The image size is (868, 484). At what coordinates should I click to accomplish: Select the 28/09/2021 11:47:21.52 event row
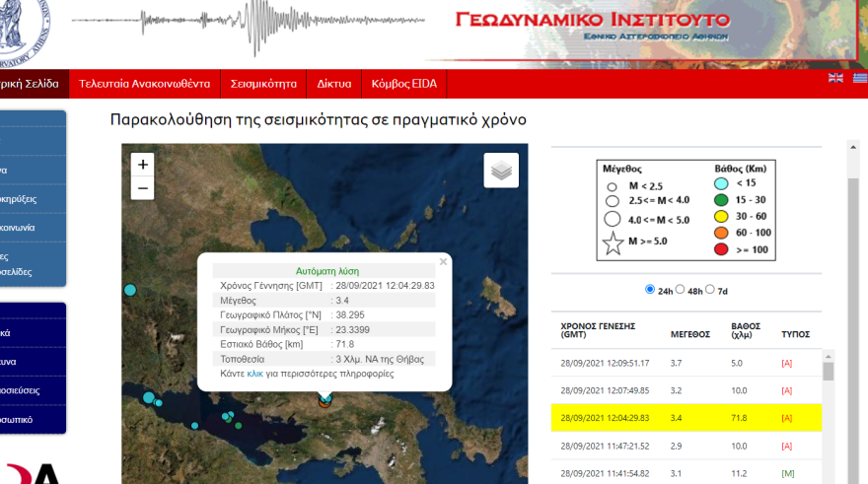click(687, 446)
